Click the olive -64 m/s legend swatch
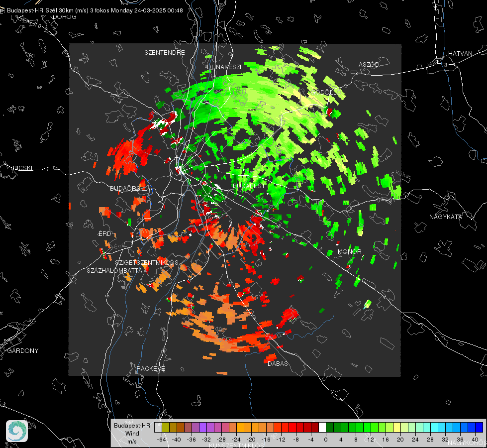 tap(165, 428)
